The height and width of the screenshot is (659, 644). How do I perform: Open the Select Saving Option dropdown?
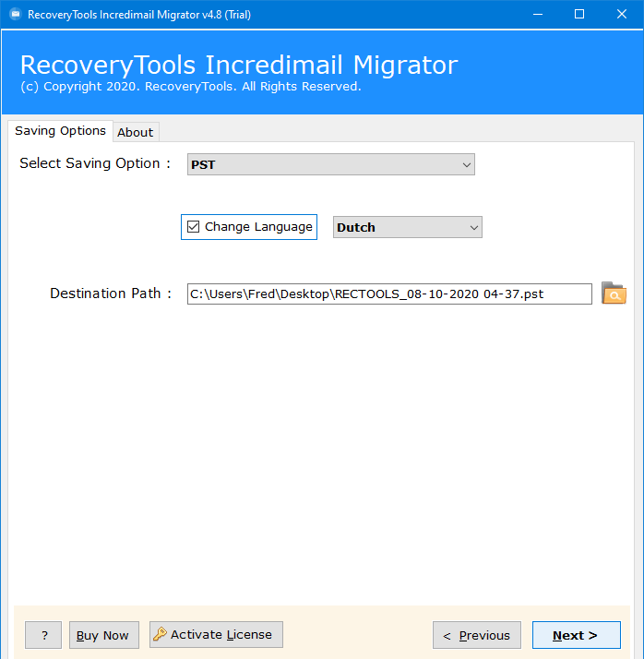(x=331, y=164)
